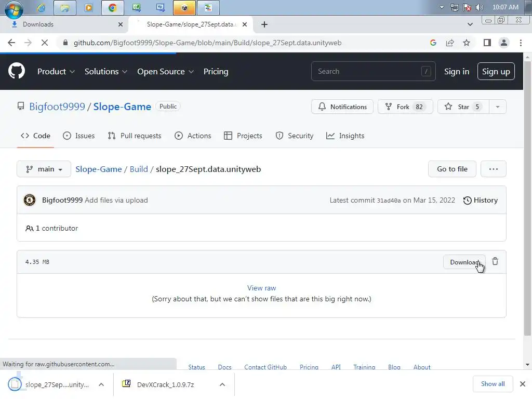This screenshot has height=399, width=532.
Task: Open the Build folder breadcrumb
Action: (139, 169)
